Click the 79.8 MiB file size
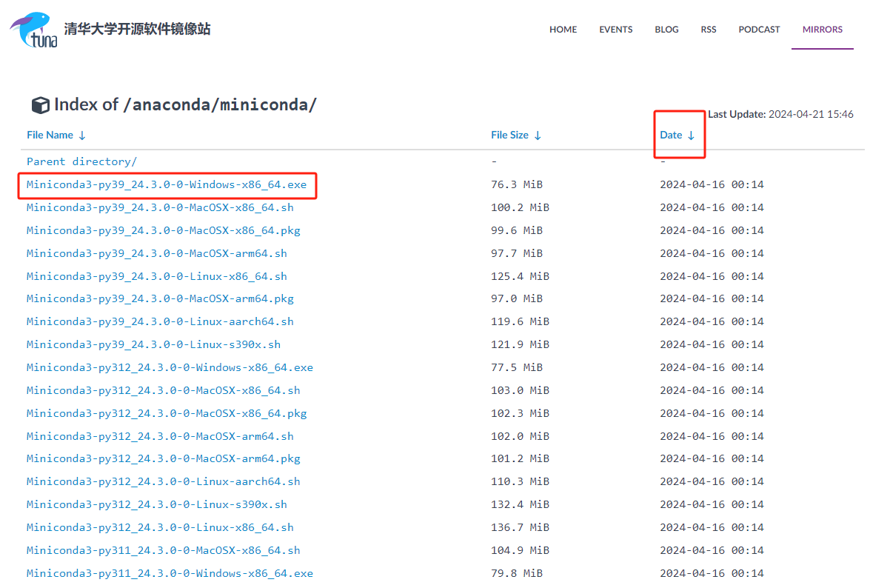The height and width of the screenshot is (588, 870). [517, 573]
